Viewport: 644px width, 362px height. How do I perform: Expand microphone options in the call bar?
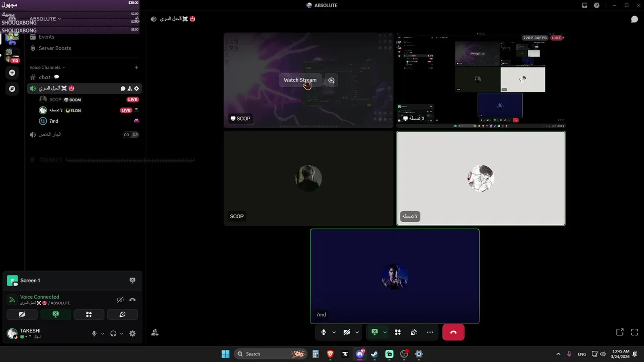[x=334, y=332]
